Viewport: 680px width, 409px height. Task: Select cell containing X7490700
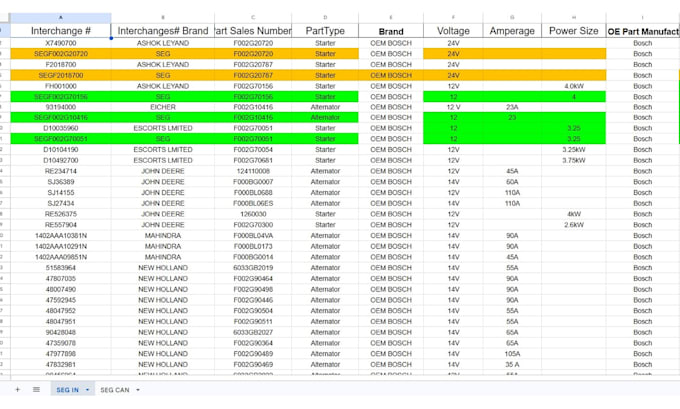61,43
